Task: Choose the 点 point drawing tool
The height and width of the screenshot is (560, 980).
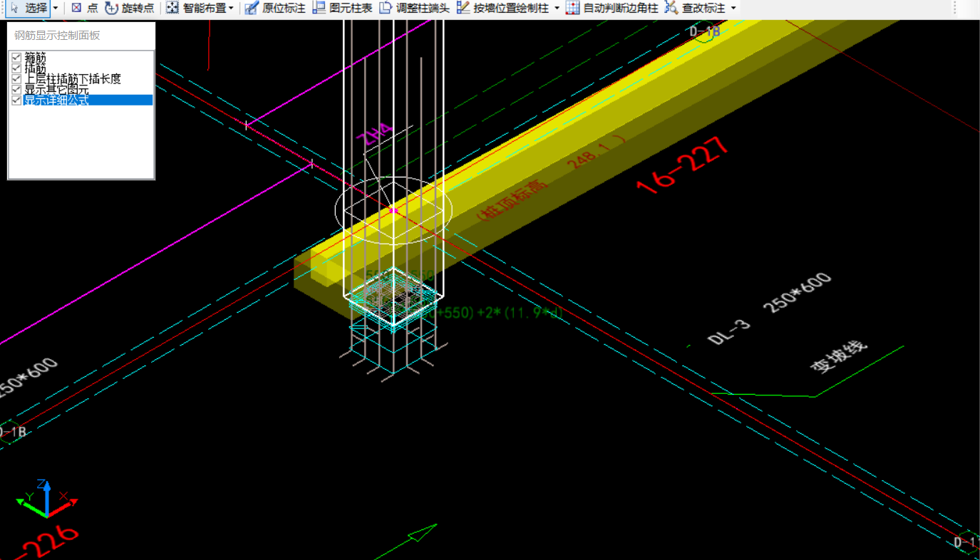Action: (85, 8)
